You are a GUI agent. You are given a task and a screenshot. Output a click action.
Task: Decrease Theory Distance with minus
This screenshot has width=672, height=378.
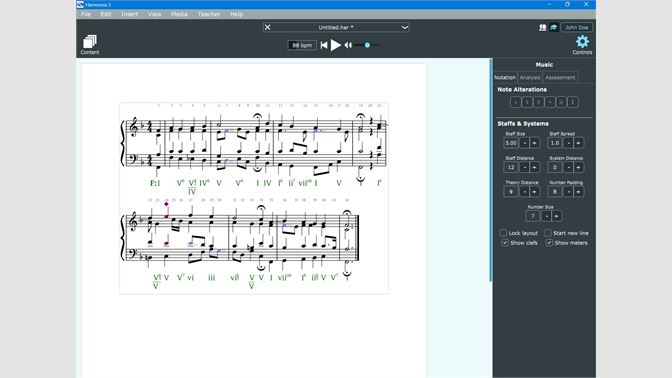[525, 192]
